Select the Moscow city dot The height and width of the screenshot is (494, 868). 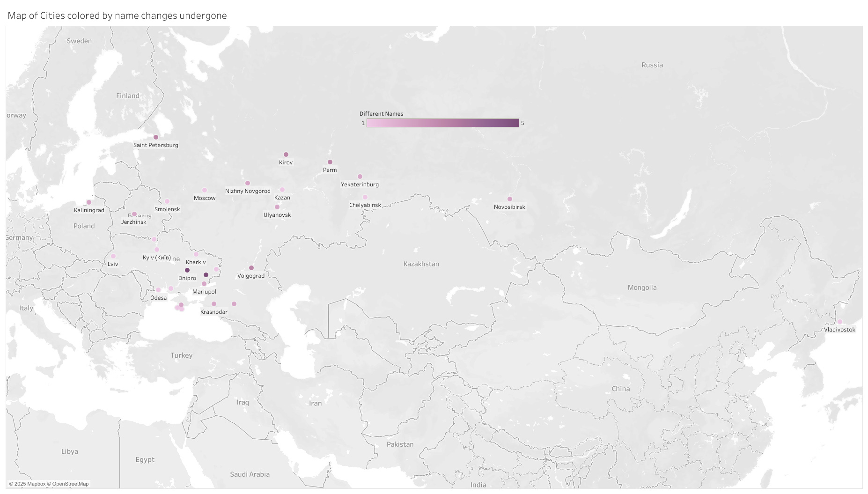tap(205, 190)
